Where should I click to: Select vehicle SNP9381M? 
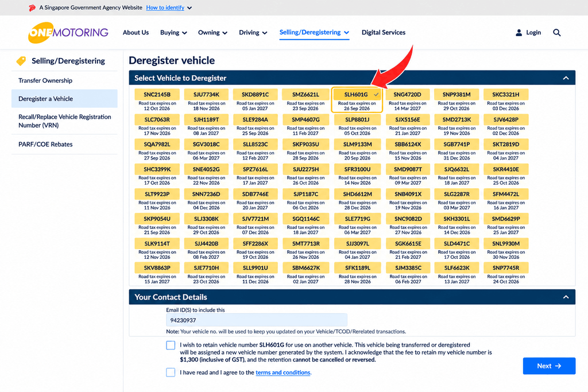pos(457,95)
